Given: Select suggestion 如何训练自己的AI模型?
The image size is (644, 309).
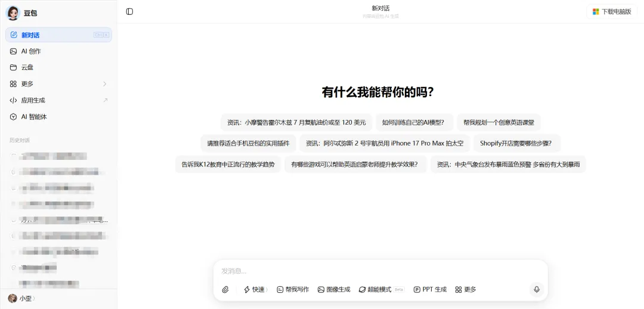Looking at the screenshot, I should (x=414, y=122).
